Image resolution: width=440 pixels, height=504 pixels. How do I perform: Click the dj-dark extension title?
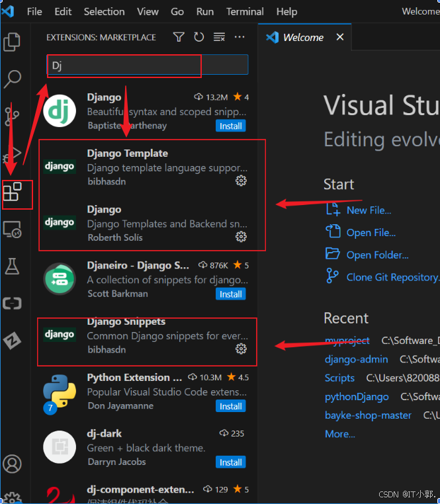[x=105, y=433]
